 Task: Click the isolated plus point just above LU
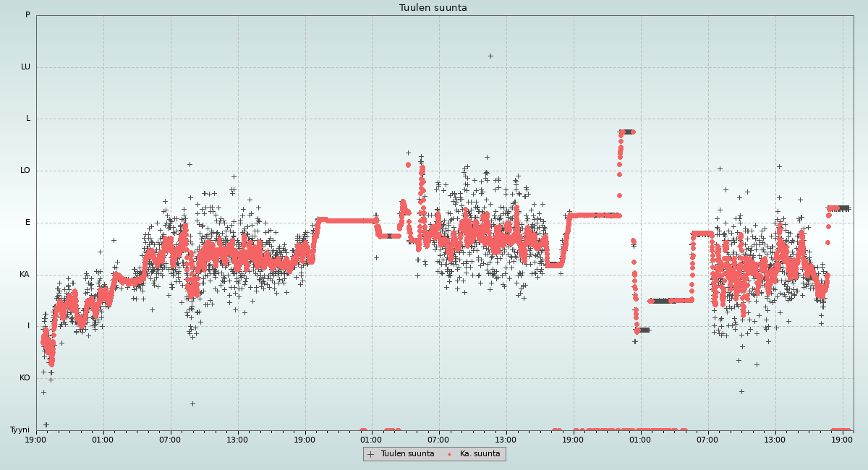click(490, 56)
